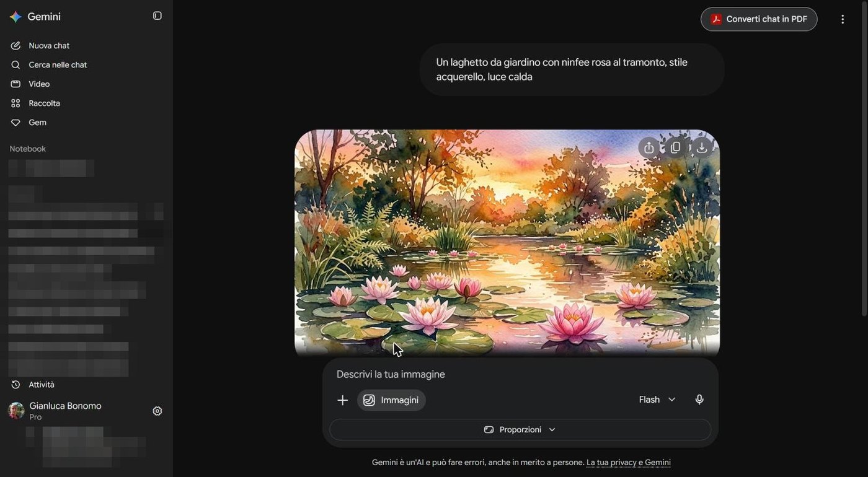Open settings gear next to Gianluca Bonomo
The height and width of the screenshot is (477, 868).
click(x=157, y=411)
